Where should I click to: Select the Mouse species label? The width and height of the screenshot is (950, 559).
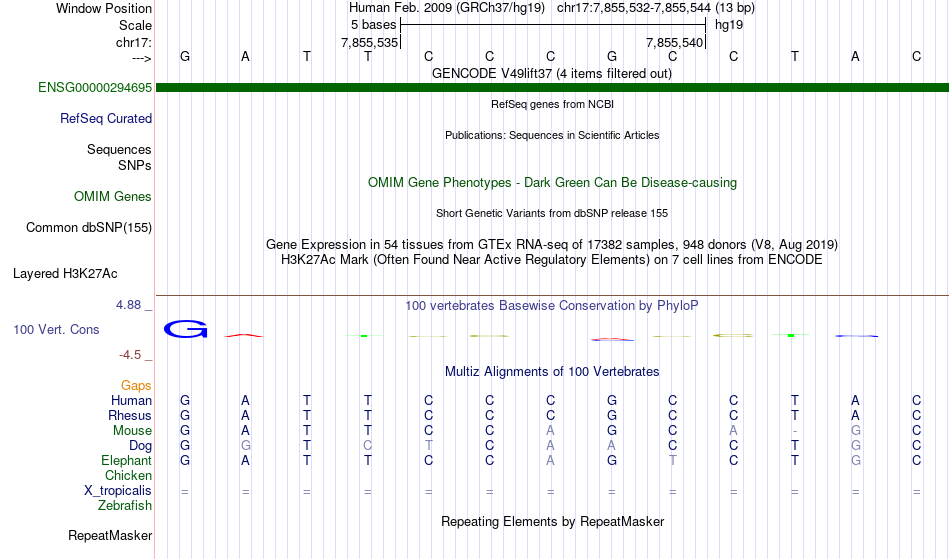[x=132, y=431]
